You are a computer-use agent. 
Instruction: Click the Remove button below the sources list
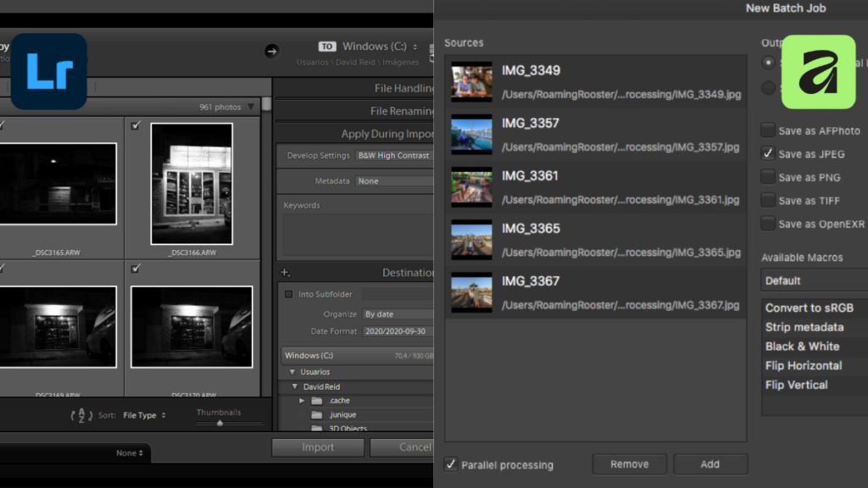629,463
